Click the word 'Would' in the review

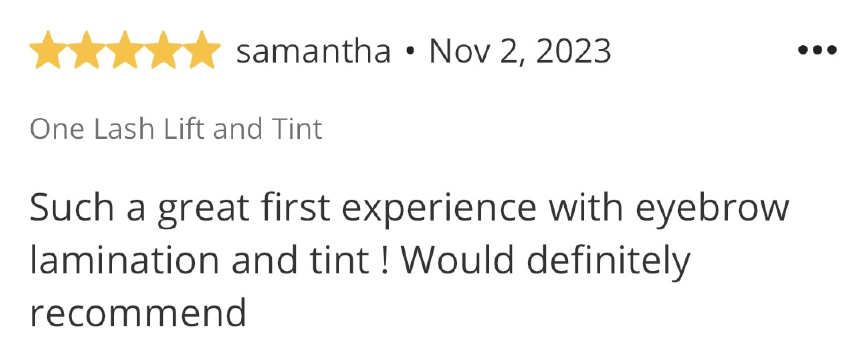click(457, 259)
